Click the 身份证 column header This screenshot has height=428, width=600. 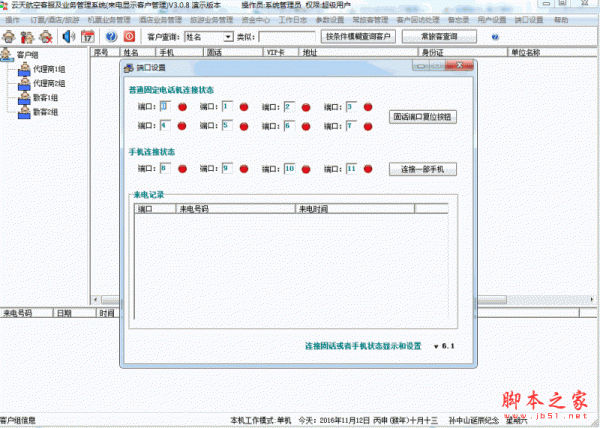click(x=462, y=52)
